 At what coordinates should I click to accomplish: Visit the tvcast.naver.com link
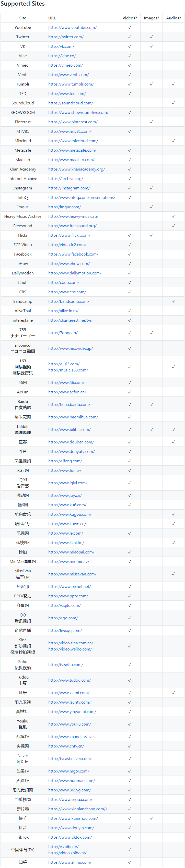[x=70, y=758]
